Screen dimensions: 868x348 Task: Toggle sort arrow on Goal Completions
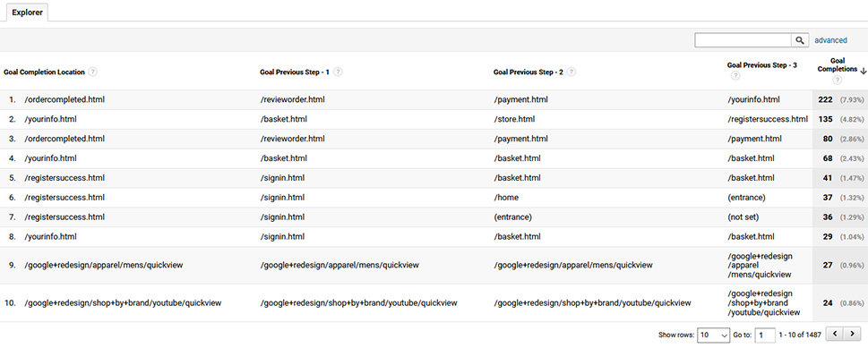(863, 71)
